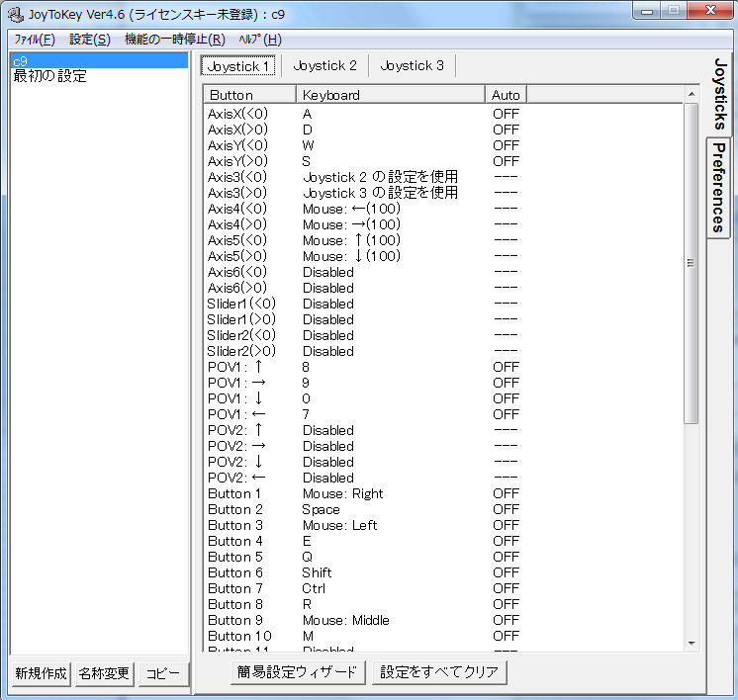Select the POV2: → row
This screenshot has height=700, width=738.
click(x=444, y=446)
